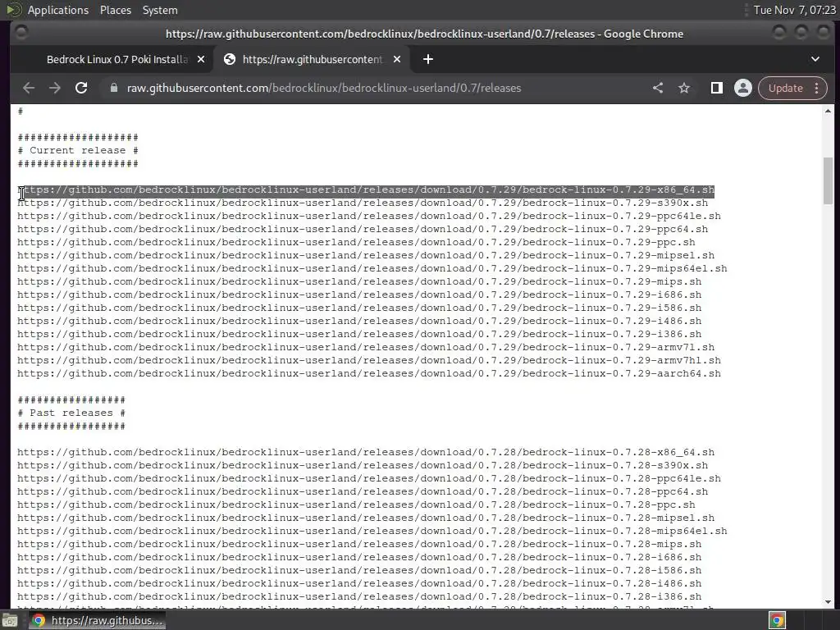The width and height of the screenshot is (840, 630).
Task: Click the 0.7.29-armv7hl.sh URL line
Action: click(x=369, y=361)
